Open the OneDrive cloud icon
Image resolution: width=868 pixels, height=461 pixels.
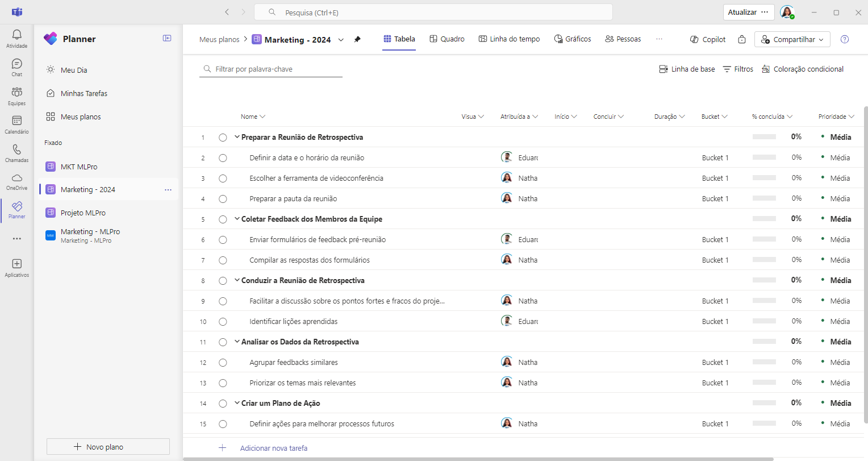click(x=17, y=178)
